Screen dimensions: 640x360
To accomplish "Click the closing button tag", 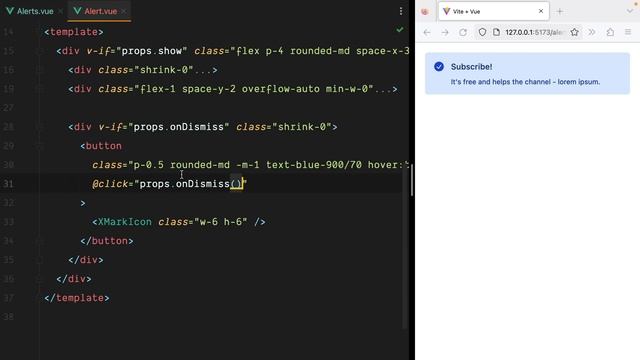I will pyautogui.click(x=107, y=241).
